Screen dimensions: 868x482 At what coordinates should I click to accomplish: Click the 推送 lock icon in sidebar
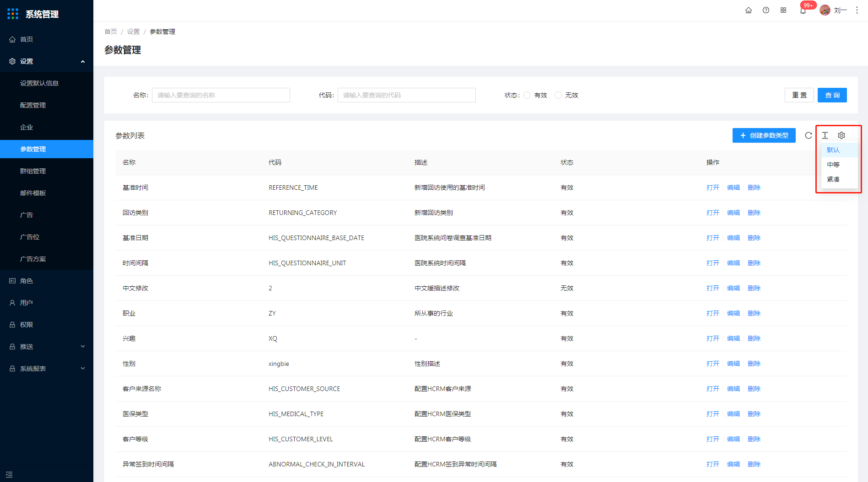tap(12, 347)
